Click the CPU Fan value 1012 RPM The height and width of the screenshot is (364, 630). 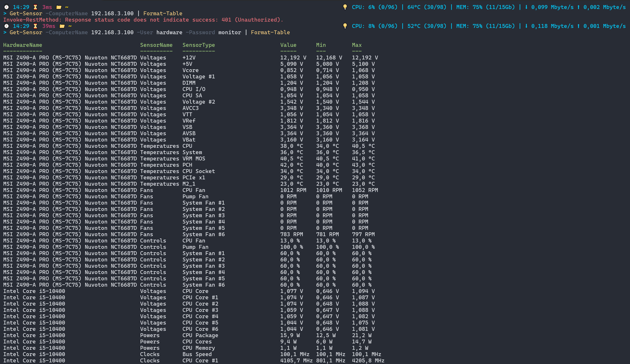point(293,190)
